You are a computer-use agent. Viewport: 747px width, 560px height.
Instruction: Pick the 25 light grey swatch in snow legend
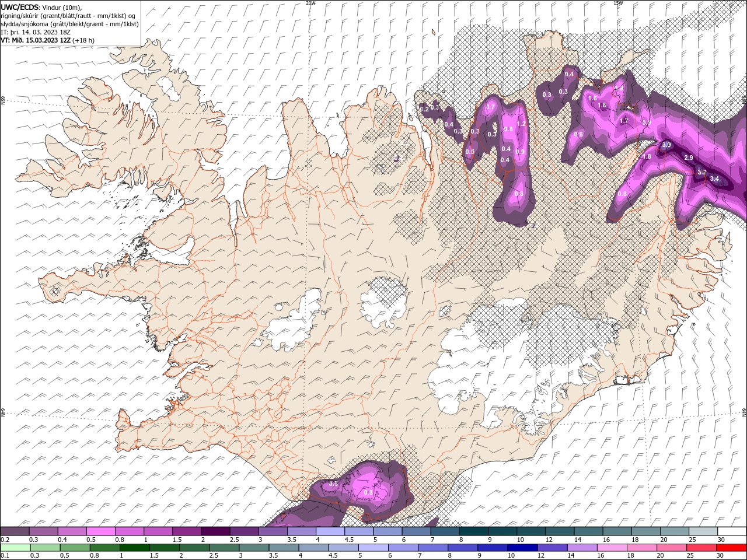[x=703, y=531]
